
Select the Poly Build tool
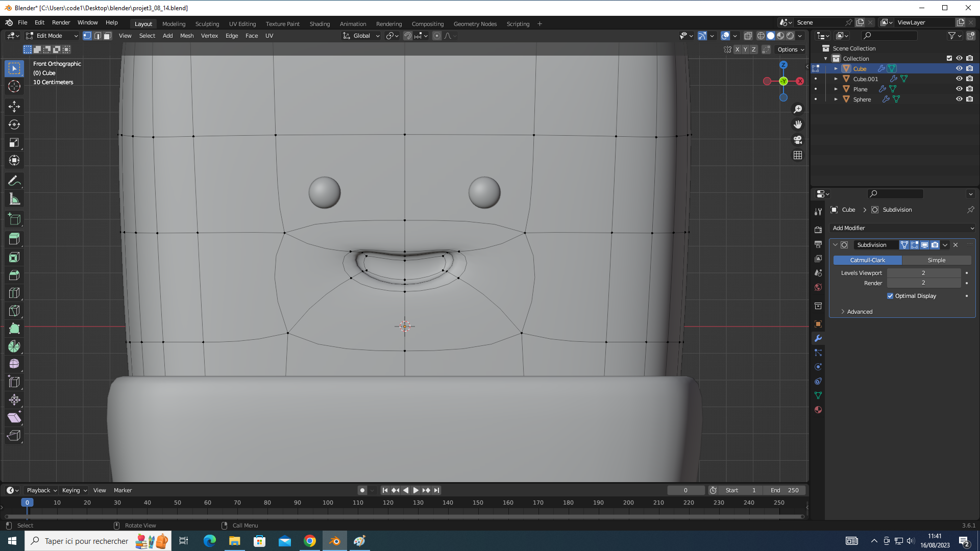coord(14,329)
